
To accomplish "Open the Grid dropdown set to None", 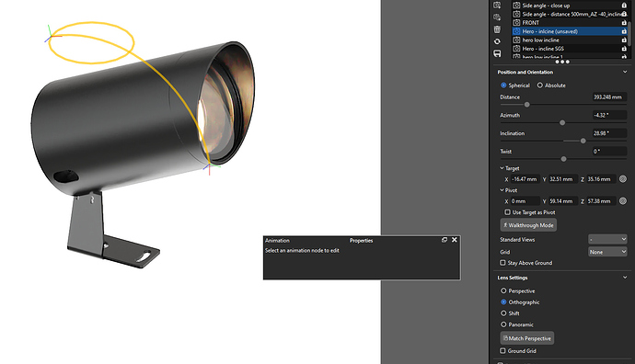I will [607, 252].
